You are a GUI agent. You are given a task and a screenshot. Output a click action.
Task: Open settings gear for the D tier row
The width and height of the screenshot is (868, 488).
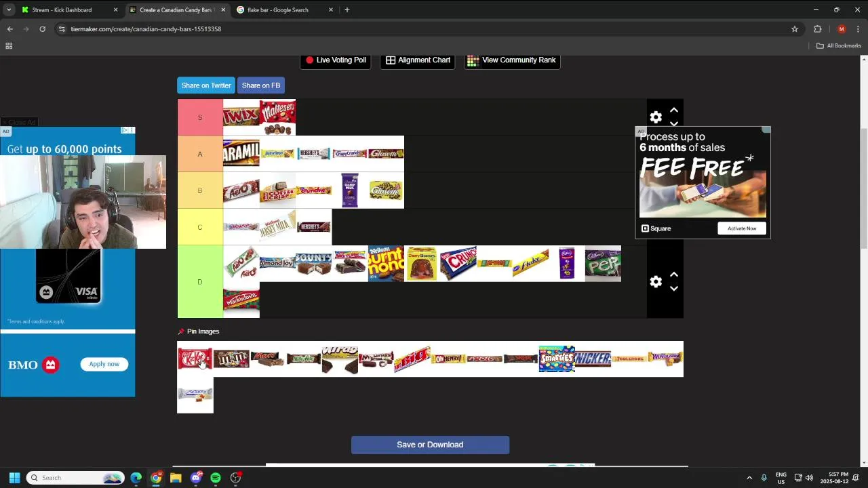[x=656, y=282]
